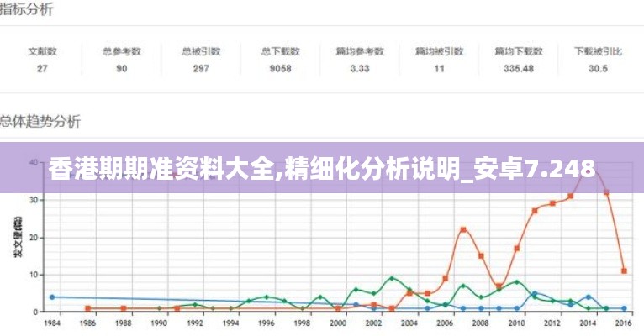Click the 总参考数 value 90
The height and width of the screenshot is (336, 644).
(x=121, y=68)
